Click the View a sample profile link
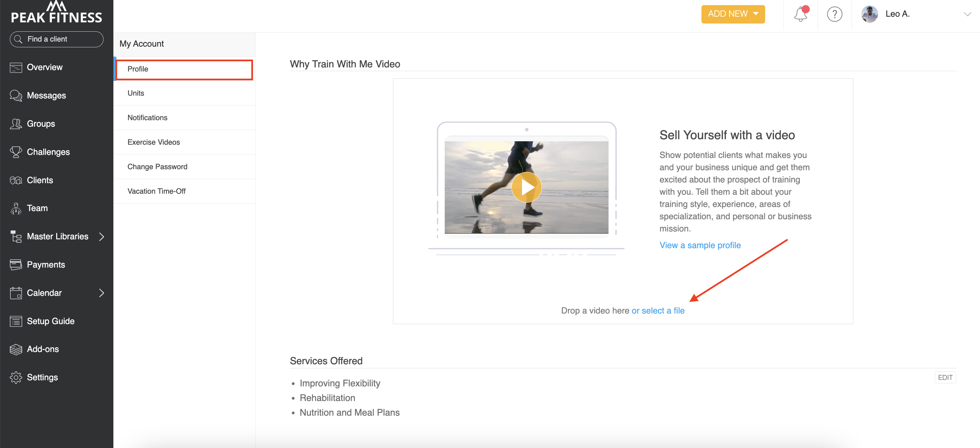Image resolution: width=980 pixels, height=448 pixels. tap(700, 245)
